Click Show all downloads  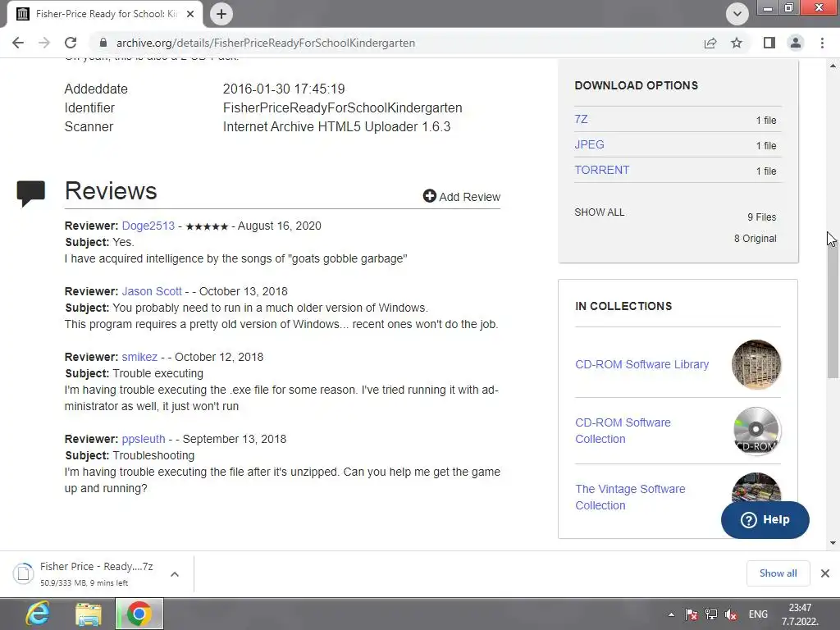point(778,573)
